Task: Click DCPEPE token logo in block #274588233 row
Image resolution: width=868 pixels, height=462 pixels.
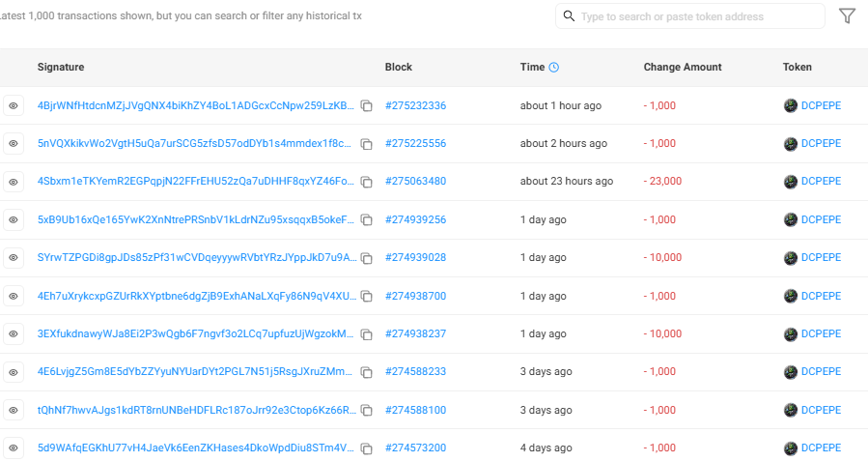Action: 791,372
